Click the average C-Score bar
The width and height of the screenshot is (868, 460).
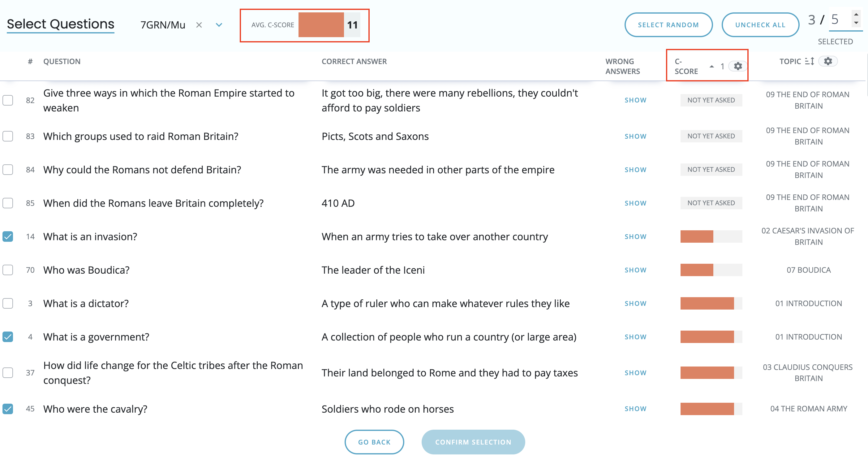321,25
